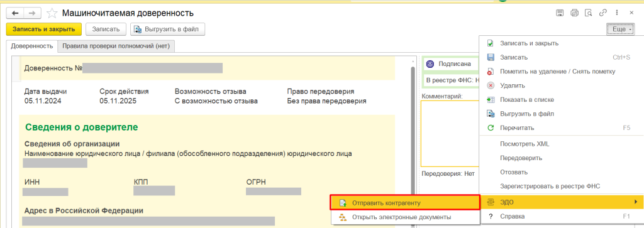Open print preview magnifier icon
Image resolution: width=644 pixels, height=228 pixels.
589,13
